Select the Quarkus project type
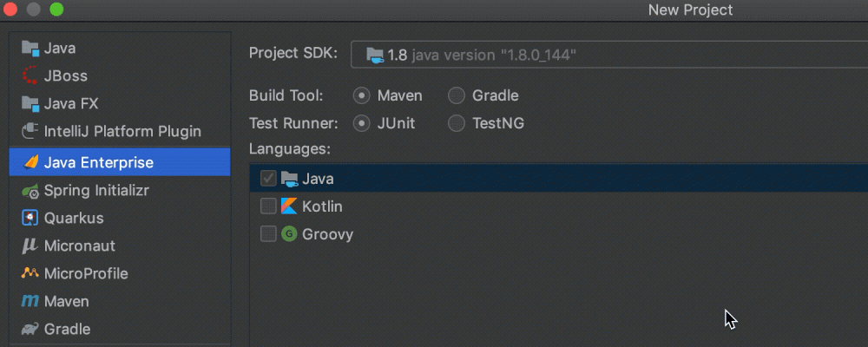Viewport: 868px width, 347px height. click(120, 218)
